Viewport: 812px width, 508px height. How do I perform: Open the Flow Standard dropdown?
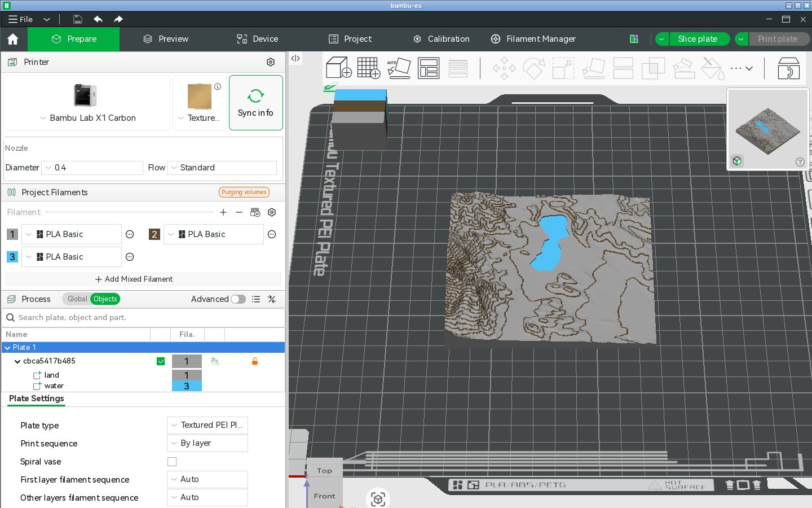tap(222, 168)
